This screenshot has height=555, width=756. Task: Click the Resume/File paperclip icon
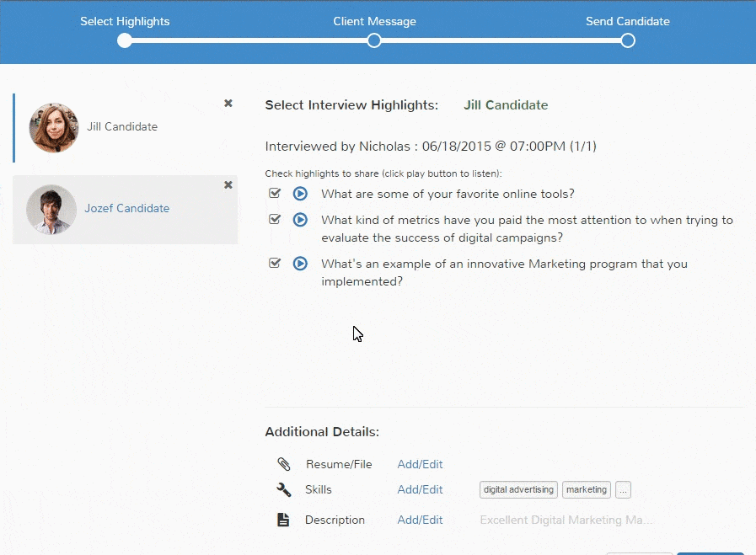(x=283, y=464)
